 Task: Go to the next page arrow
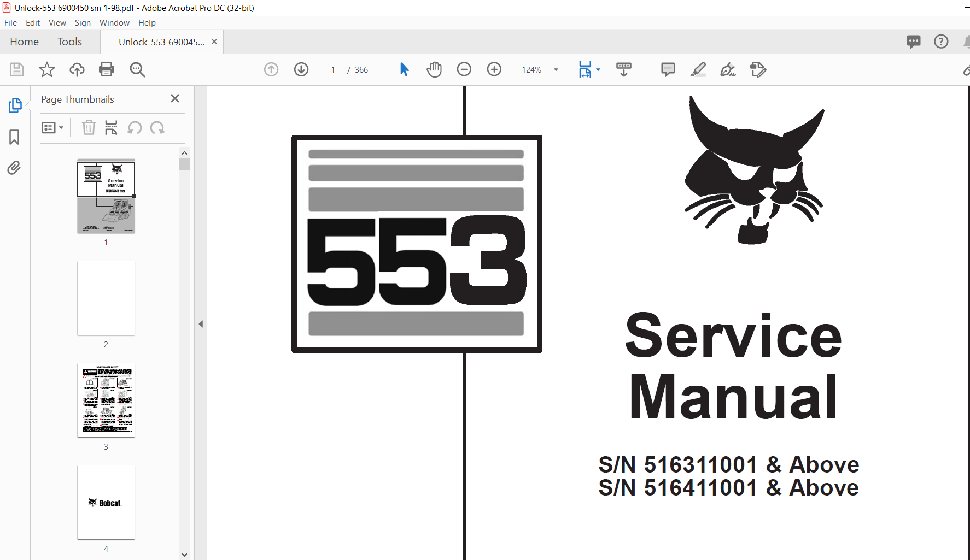(x=301, y=69)
